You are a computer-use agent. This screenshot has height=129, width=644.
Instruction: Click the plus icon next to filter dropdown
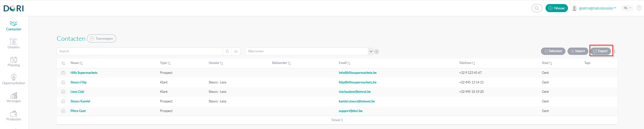click(x=377, y=51)
